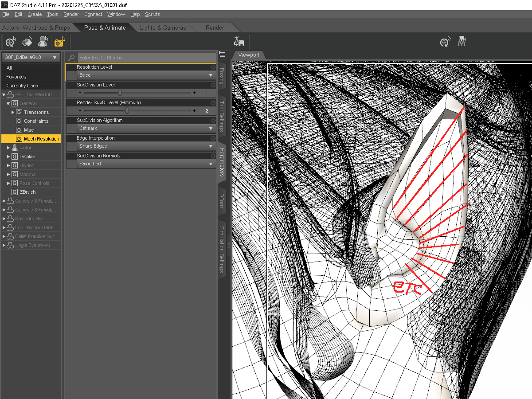
Task: Show All properties filter
Action: pos(31,68)
